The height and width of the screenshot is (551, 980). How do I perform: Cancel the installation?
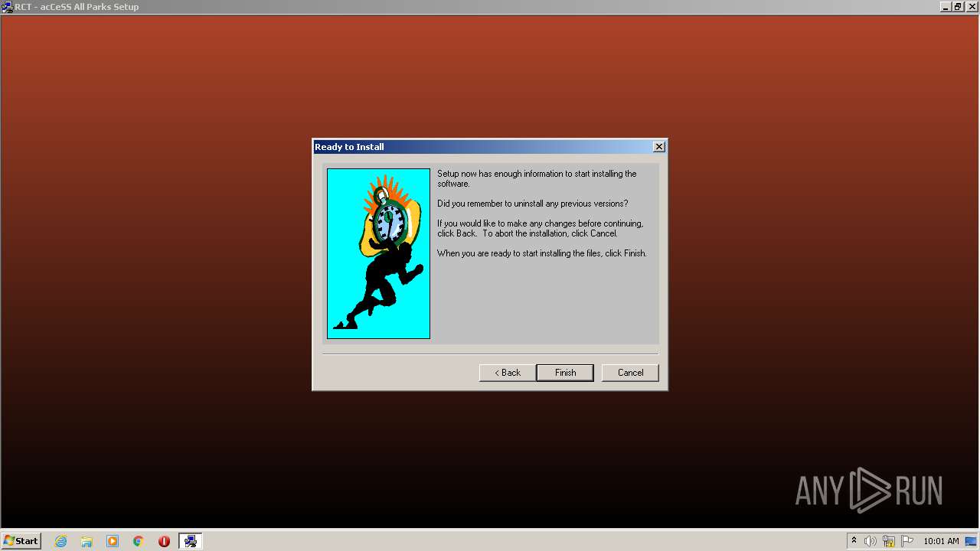click(x=630, y=373)
